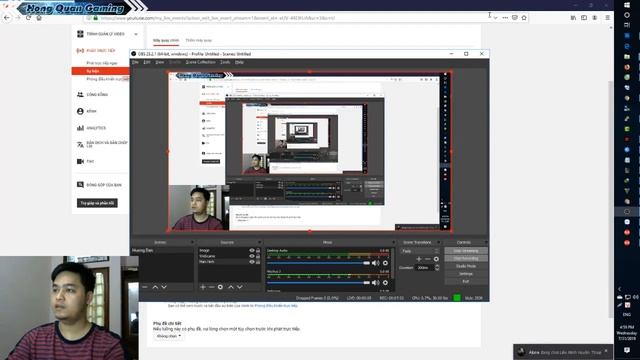This screenshot has width=640, height=360.
Task: Click Trợ giúp và phản hồi button
Action: (97, 203)
